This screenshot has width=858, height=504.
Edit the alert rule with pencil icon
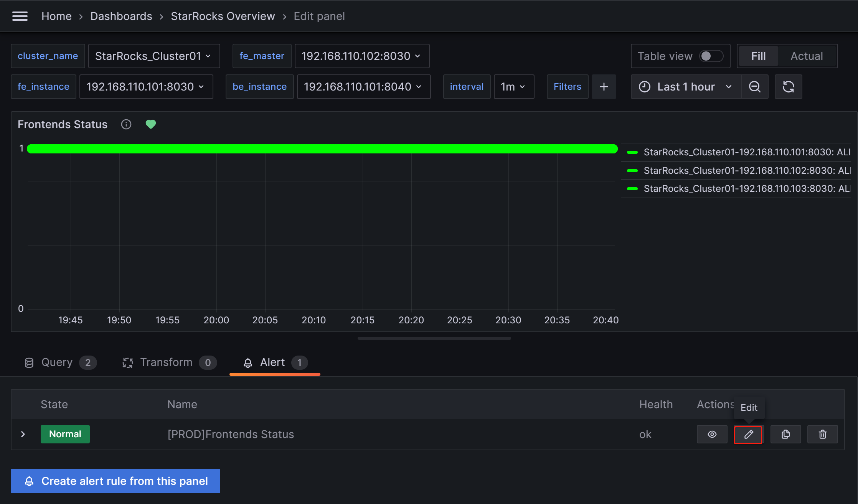[x=748, y=434]
